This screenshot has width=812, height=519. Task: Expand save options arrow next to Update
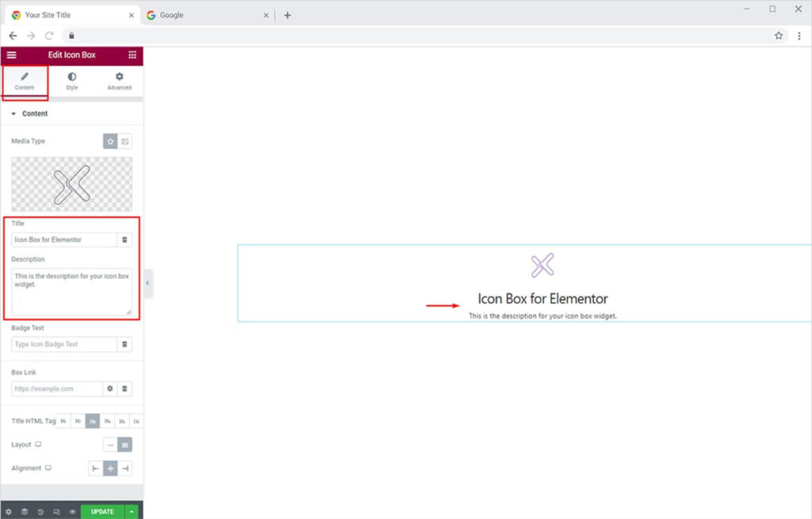coord(131,512)
